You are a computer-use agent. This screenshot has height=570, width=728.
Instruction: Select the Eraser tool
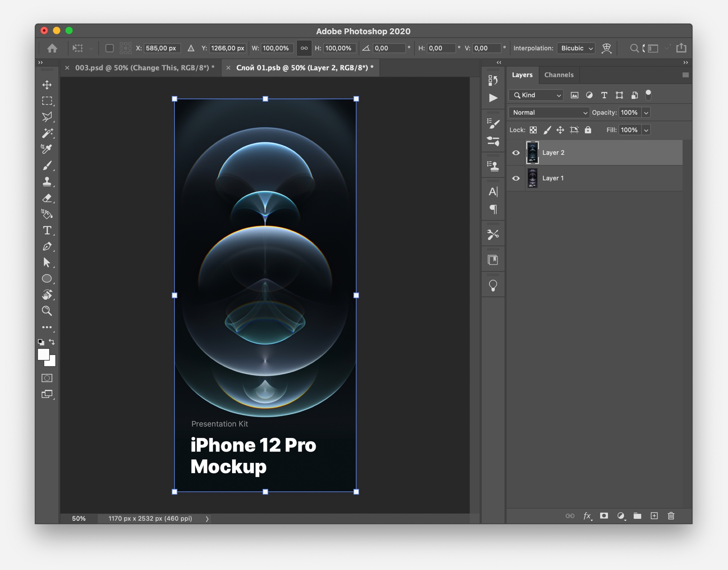(47, 198)
